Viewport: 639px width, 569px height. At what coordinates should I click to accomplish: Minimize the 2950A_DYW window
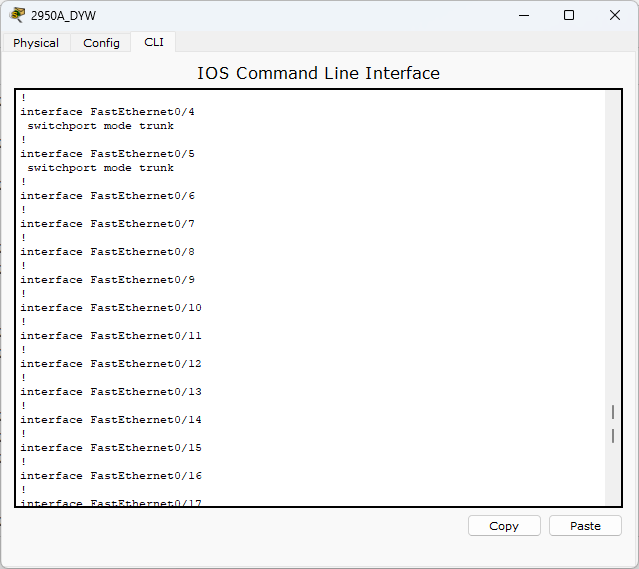[x=524, y=15]
